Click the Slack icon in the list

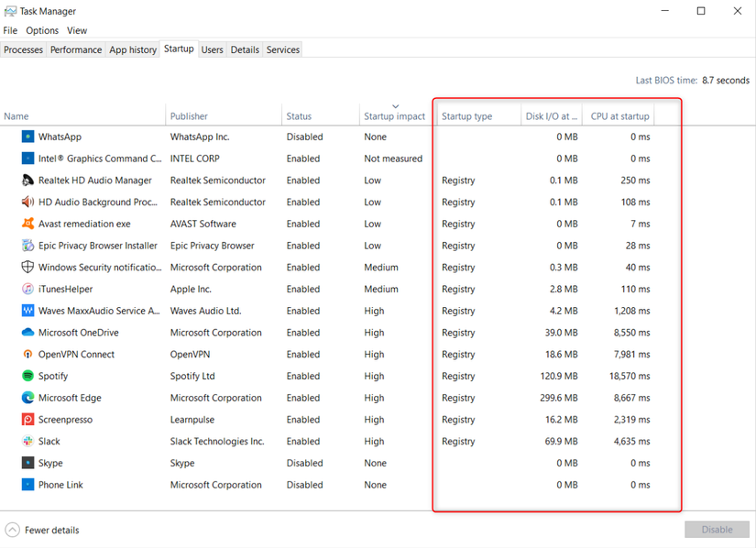point(27,441)
